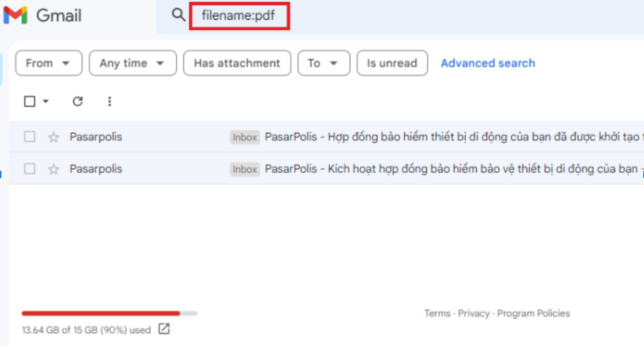The width and height of the screenshot is (644, 346).
Task: Open the email about Hợp đồng bảo hiểm thiết bị
Action: click(x=326, y=137)
